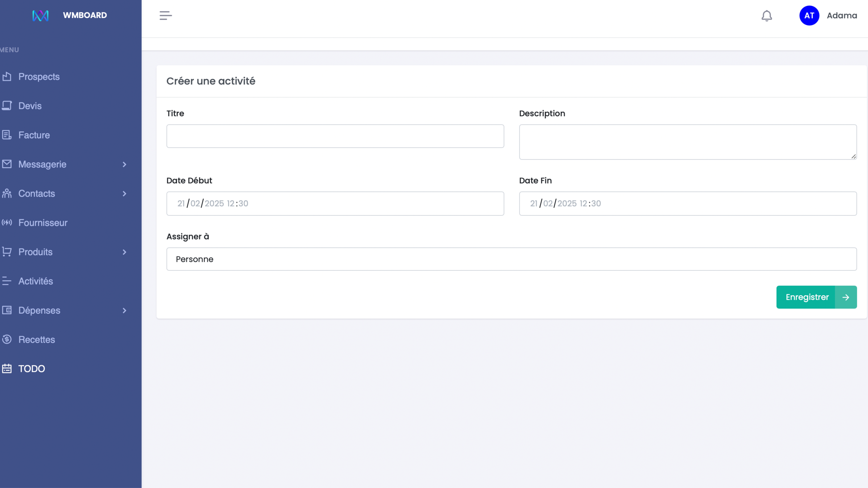Screen dimensions: 868x488
Task: Expand the Messagerie submenu chevron
Action: [124, 164]
